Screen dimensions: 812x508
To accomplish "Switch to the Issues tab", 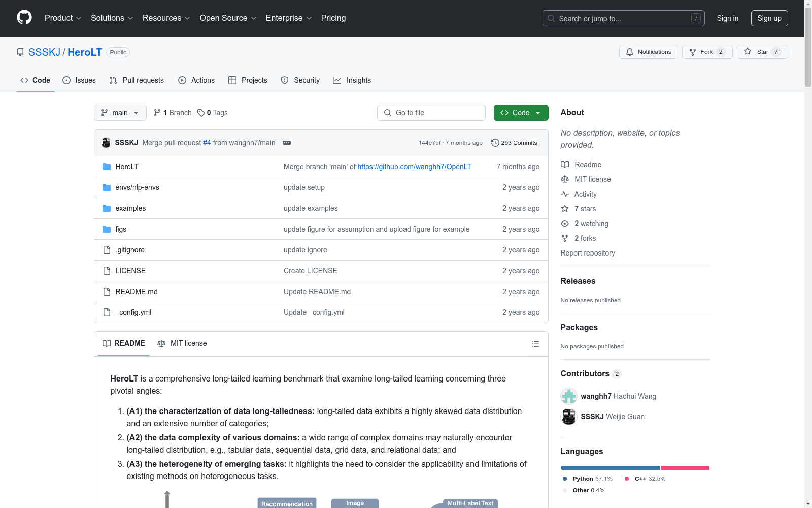I will tap(79, 80).
